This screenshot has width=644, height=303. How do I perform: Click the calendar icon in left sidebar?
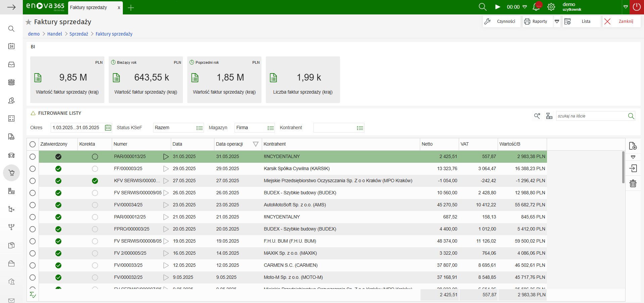coord(11,46)
